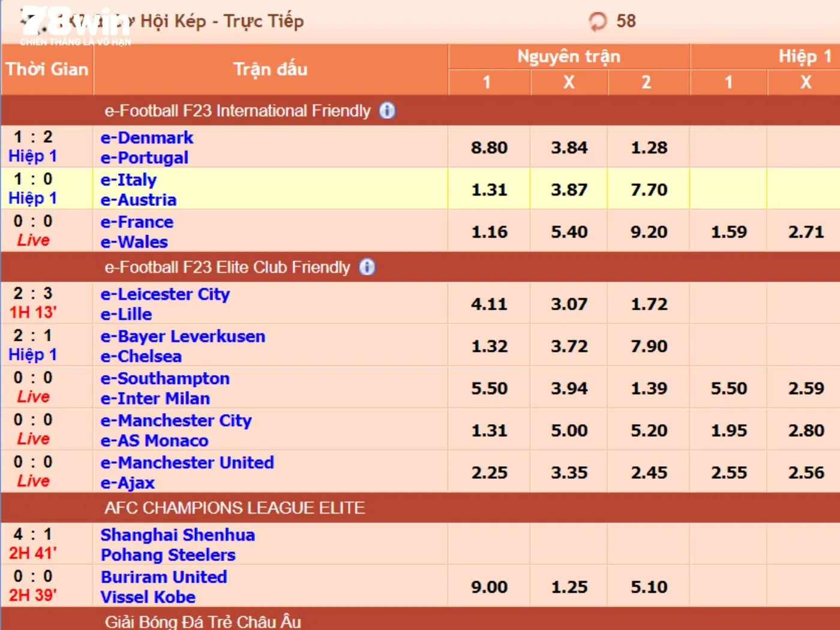Open Buriram United team link
Screen dimensions: 840x630
pyautogui.click(x=164, y=577)
